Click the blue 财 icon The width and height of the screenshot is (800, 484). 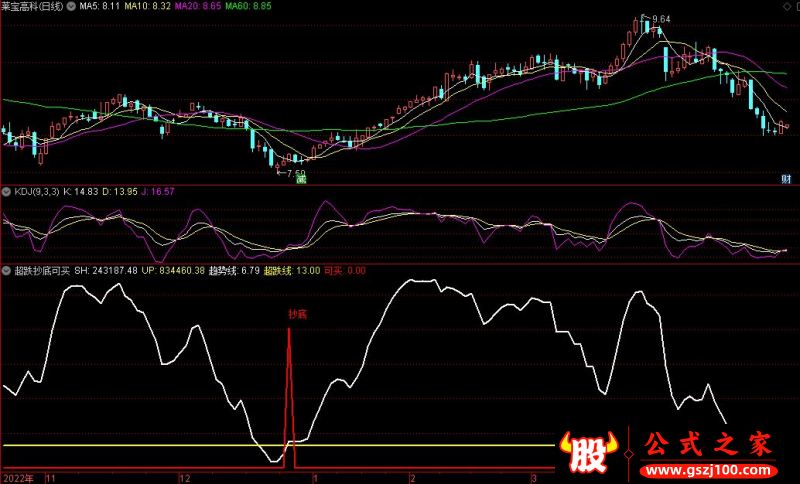coord(787,179)
